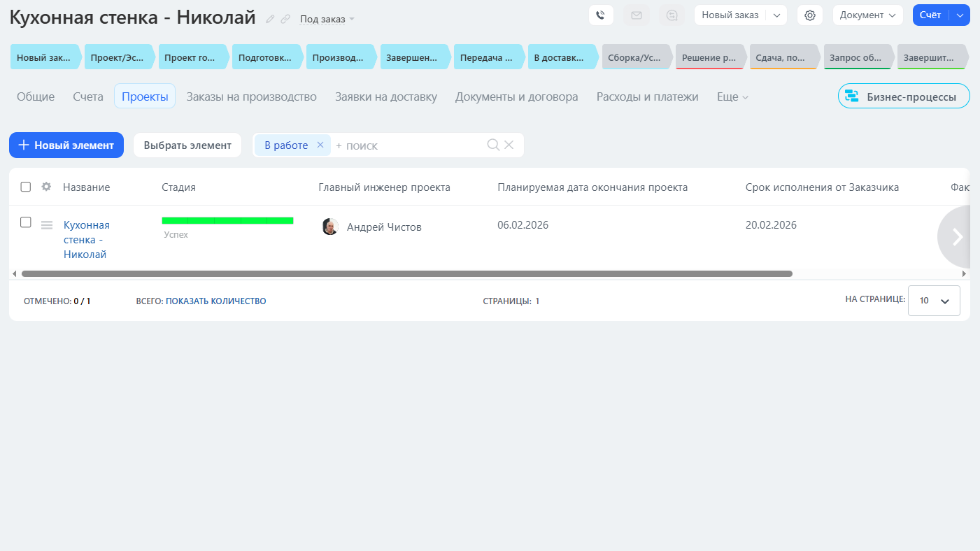Click the row actions hamburger menu icon
The width and height of the screenshot is (980, 551).
[x=47, y=225]
